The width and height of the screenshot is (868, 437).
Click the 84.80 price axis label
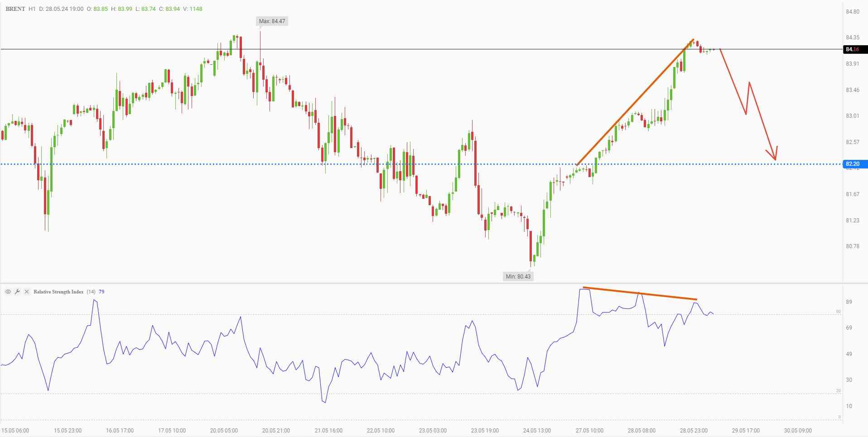(x=852, y=12)
